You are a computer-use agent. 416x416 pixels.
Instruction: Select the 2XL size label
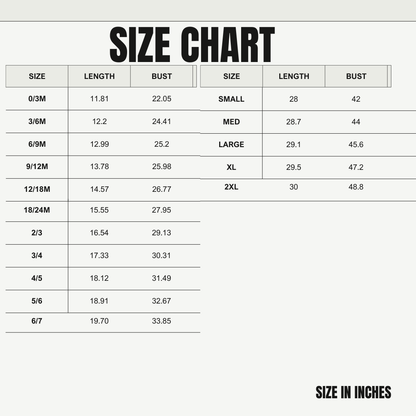tap(231, 187)
